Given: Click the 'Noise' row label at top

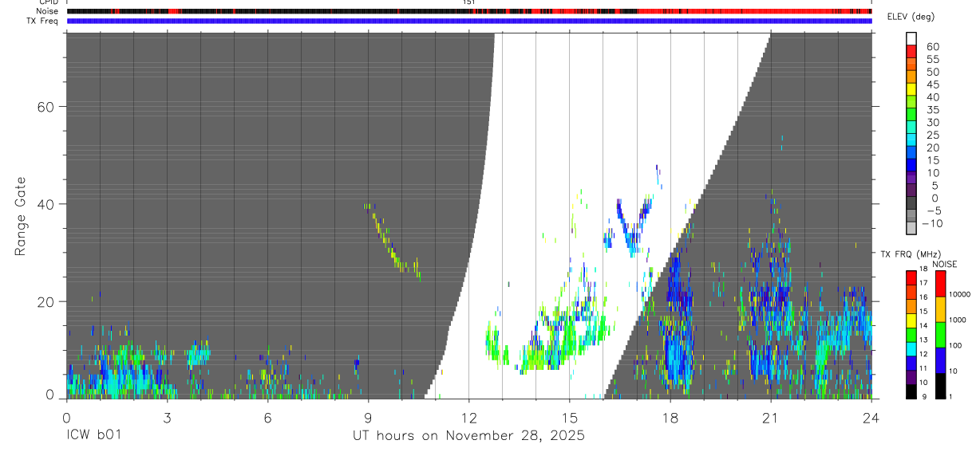Looking at the screenshot, I should click(48, 11).
